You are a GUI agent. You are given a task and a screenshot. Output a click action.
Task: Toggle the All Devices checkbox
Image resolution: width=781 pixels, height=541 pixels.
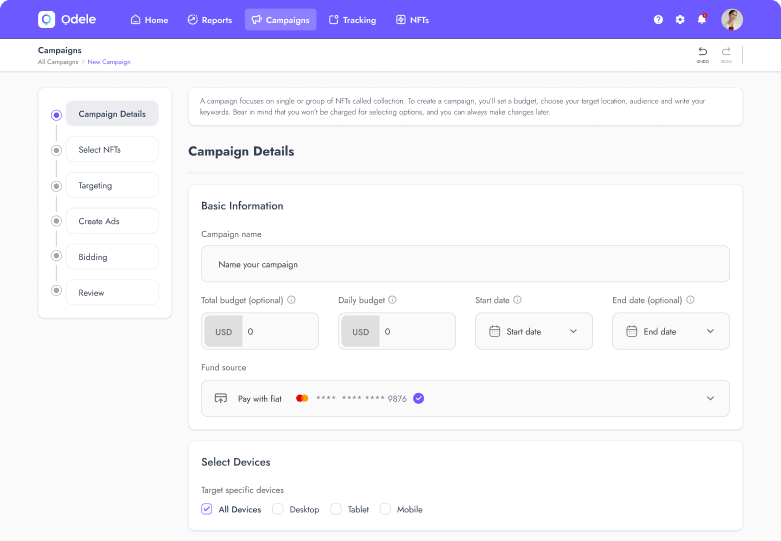pyautogui.click(x=207, y=509)
